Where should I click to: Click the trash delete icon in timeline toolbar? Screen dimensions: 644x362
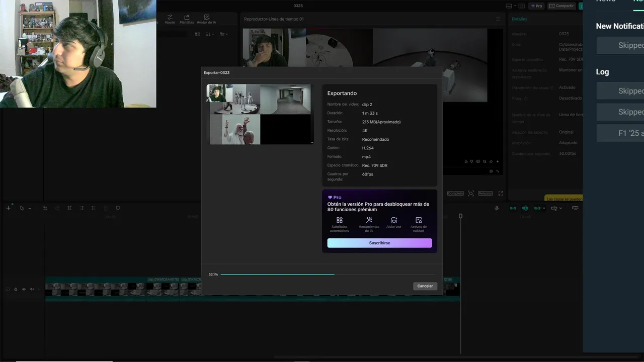point(106,208)
